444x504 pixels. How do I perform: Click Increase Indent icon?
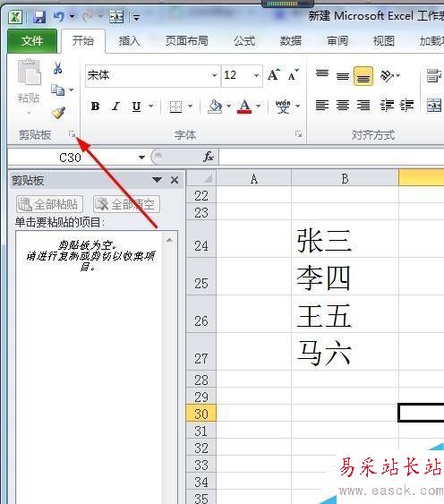[406, 105]
